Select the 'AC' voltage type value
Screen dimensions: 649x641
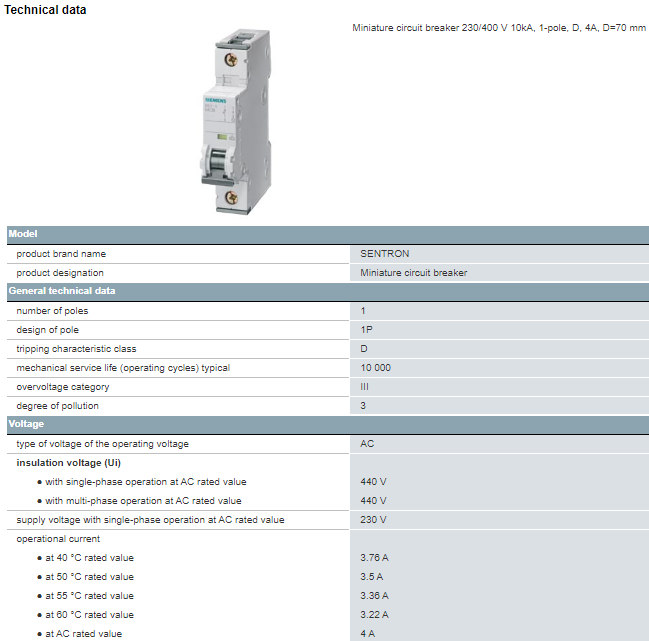367,444
